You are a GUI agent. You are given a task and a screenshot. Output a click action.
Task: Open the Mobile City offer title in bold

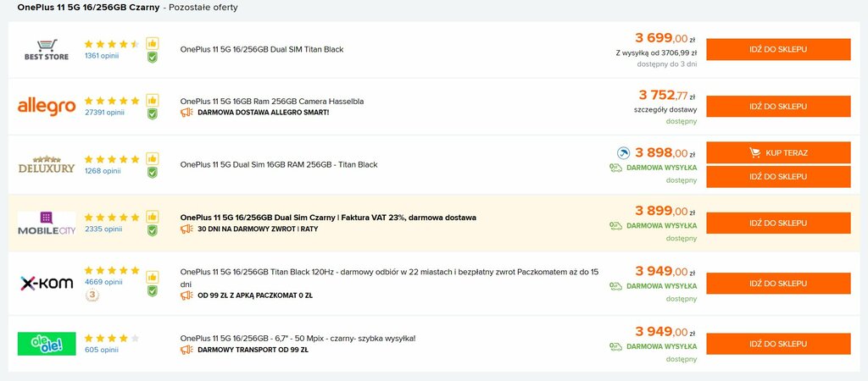[x=328, y=218]
